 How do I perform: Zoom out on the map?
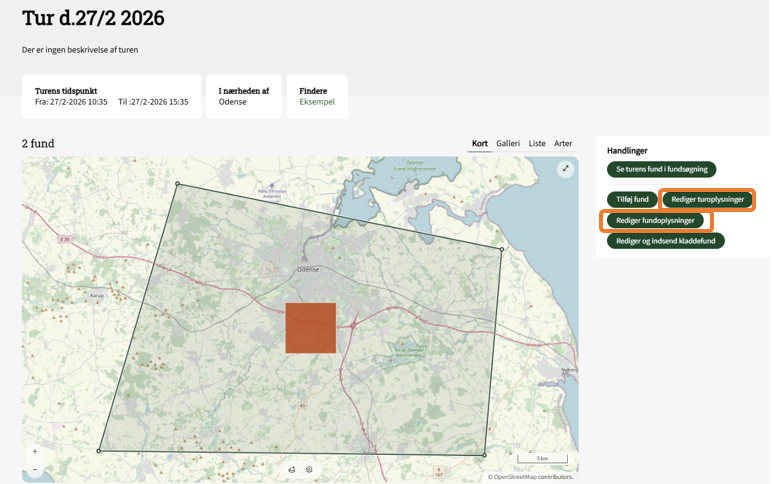pos(35,469)
